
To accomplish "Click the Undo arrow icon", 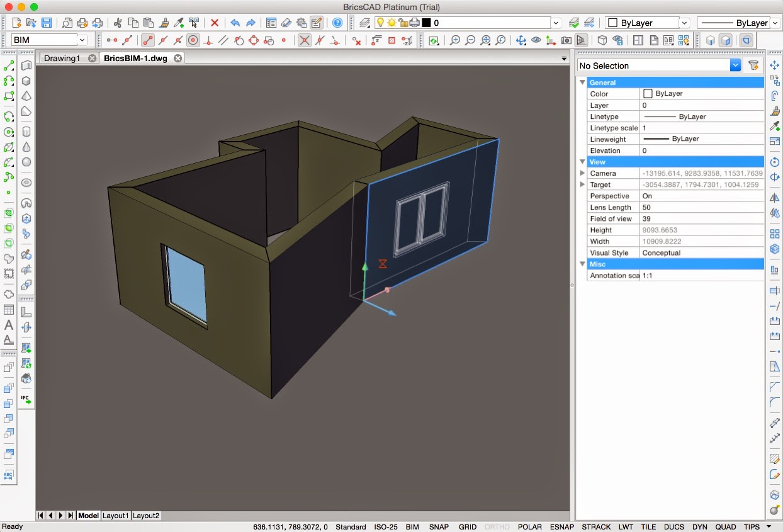I will point(235,23).
